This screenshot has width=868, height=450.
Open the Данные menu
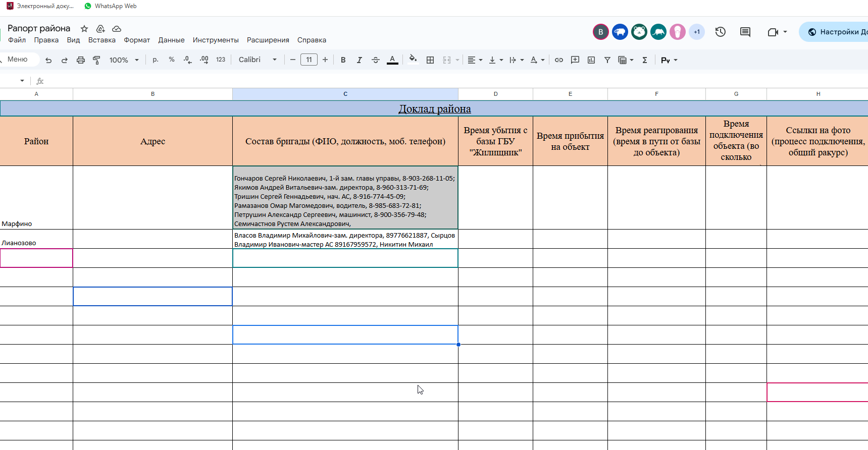coord(171,40)
